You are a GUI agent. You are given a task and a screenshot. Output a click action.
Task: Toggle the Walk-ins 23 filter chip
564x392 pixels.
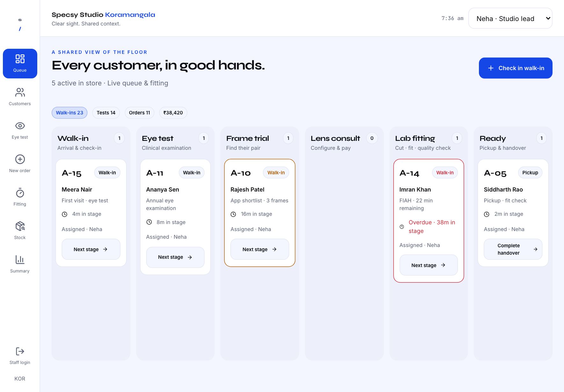pyautogui.click(x=69, y=113)
